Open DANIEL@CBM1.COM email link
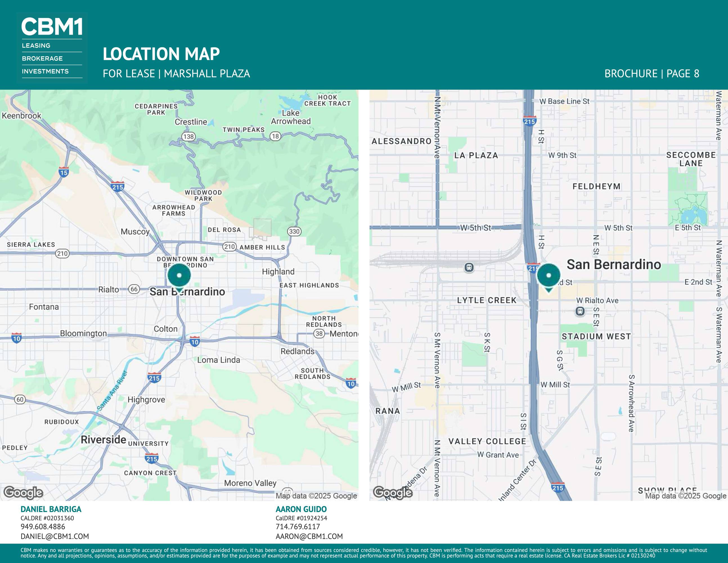Image resolution: width=728 pixels, height=563 pixels. tap(55, 536)
